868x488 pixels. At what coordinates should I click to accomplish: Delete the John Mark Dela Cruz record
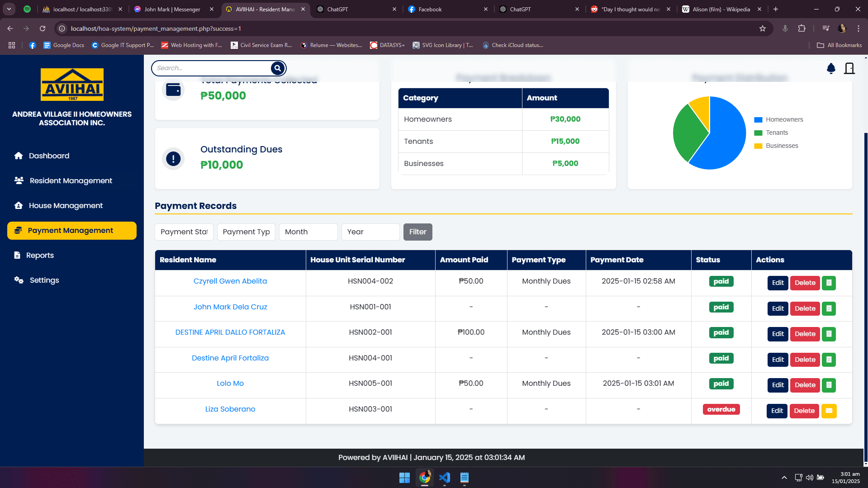click(805, 308)
